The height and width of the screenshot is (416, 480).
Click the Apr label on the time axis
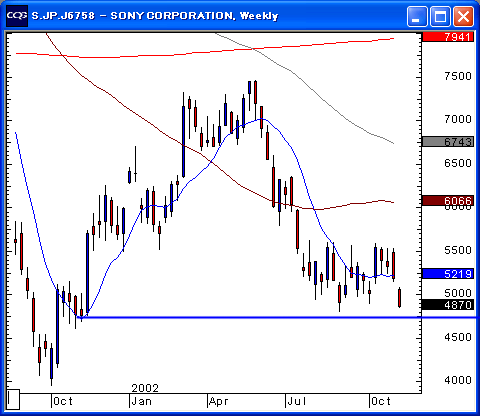pyautogui.click(x=219, y=401)
